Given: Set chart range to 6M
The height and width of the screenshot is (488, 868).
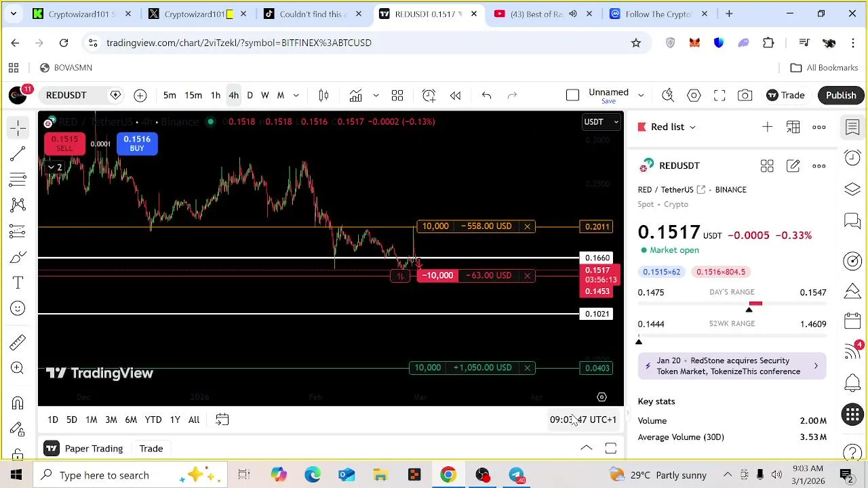Looking at the screenshot, I should pos(131,420).
